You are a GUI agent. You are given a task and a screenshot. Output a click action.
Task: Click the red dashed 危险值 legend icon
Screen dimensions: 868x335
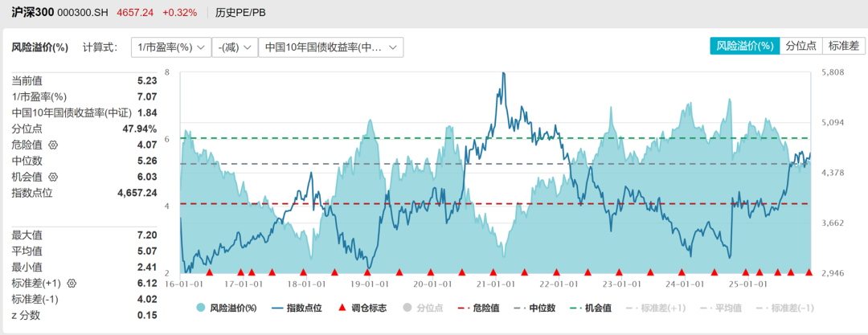465,308
